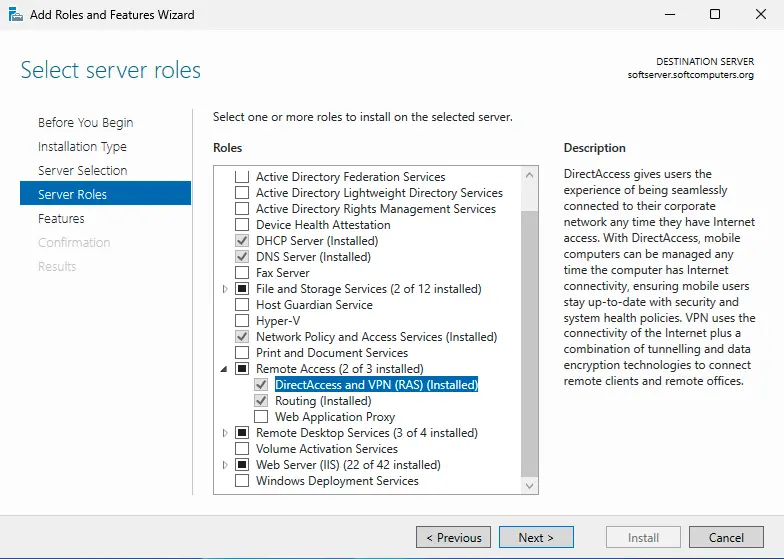This screenshot has height=559, width=784.
Task: Expand File and Storage Services node
Action: (x=225, y=289)
